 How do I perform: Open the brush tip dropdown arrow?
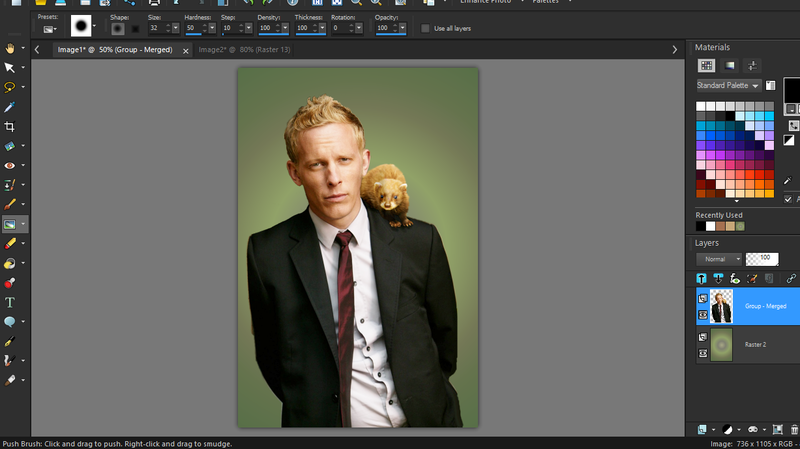pos(94,26)
